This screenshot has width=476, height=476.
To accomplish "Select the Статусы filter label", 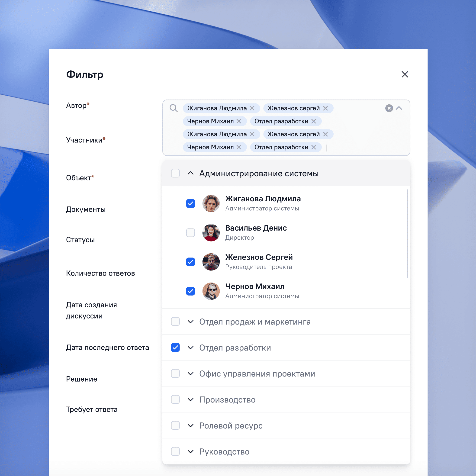I will point(80,240).
